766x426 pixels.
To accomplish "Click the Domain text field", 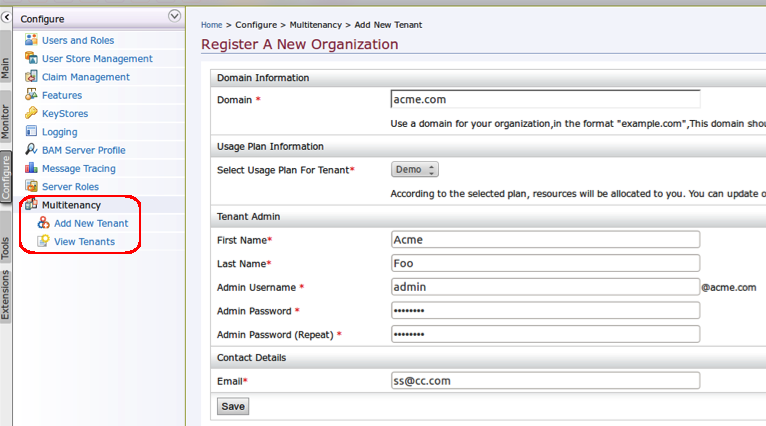I will [x=545, y=100].
